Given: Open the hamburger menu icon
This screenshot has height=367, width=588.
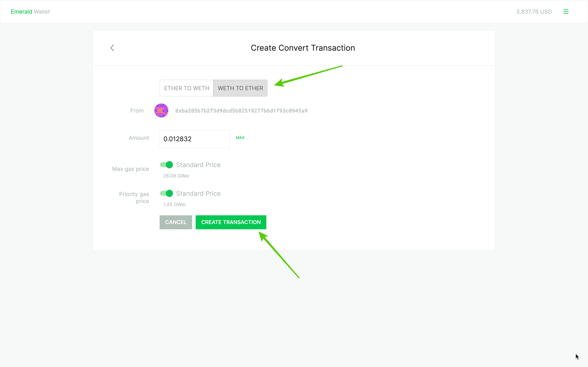Looking at the screenshot, I should click(x=566, y=12).
